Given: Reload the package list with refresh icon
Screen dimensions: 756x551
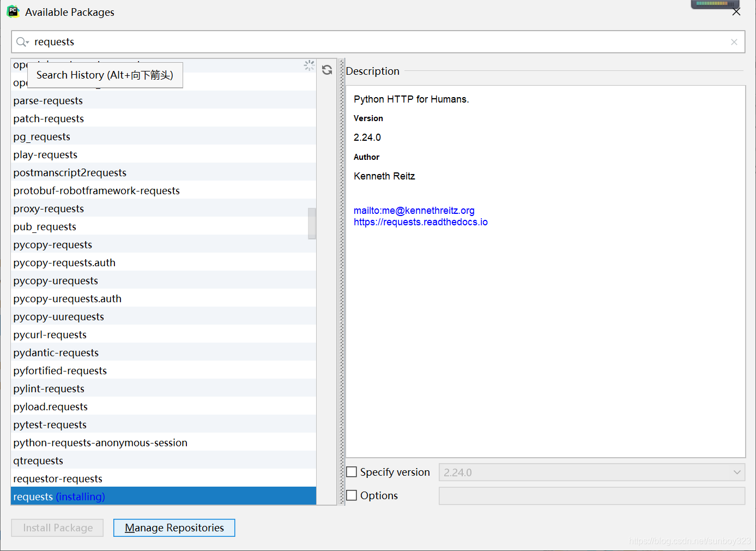Looking at the screenshot, I should (x=327, y=70).
